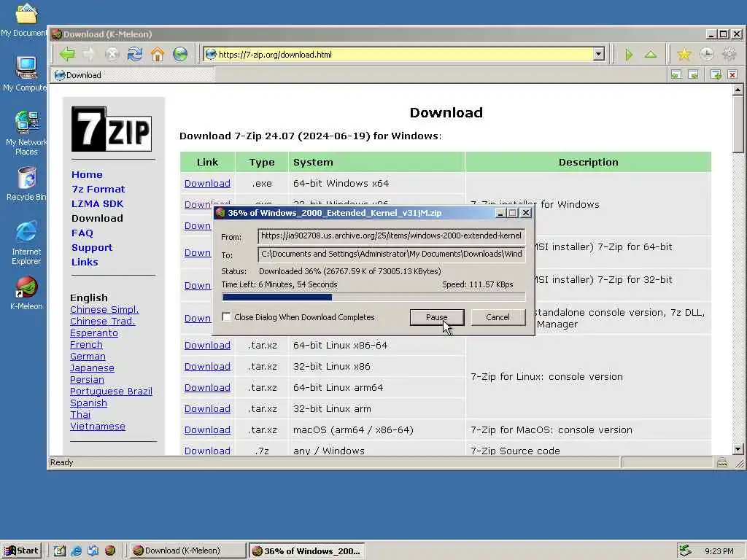Click the Stop loading toolbar icon
This screenshot has height=560, width=747.
coord(112,54)
